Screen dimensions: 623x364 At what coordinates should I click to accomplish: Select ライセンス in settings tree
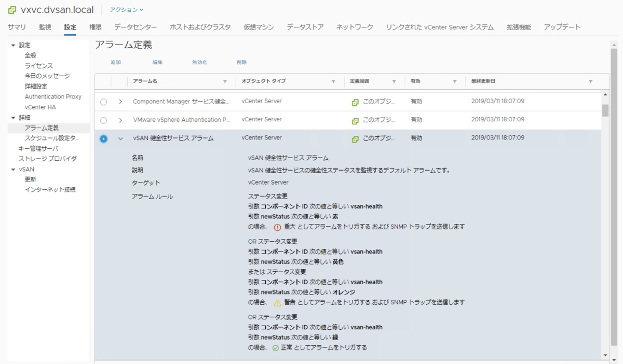pyautogui.click(x=39, y=66)
